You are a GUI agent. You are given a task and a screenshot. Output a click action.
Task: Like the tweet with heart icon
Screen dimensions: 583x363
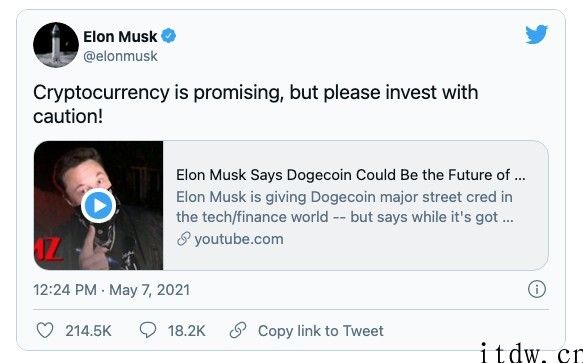(45, 330)
